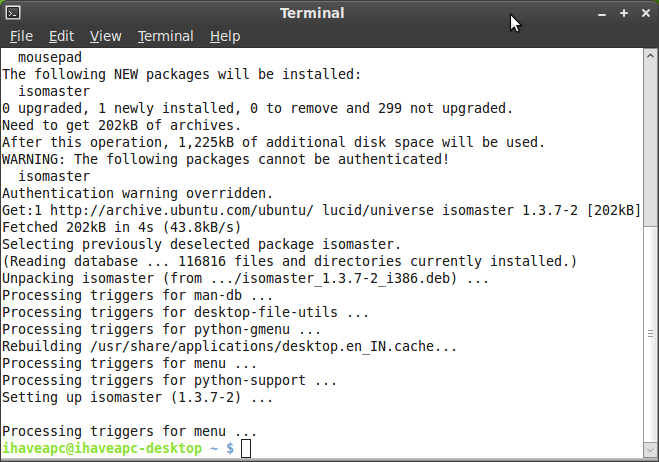Close the Terminal window

point(646,13)
